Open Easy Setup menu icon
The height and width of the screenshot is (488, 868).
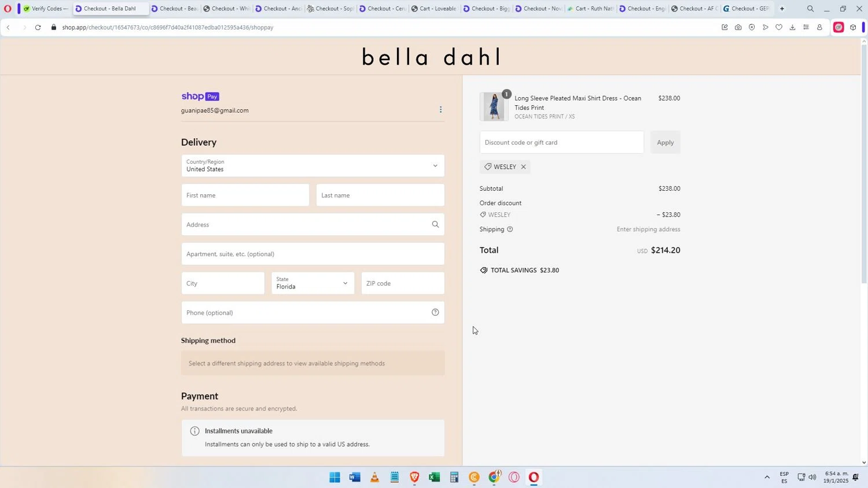[x=806, y=27]
